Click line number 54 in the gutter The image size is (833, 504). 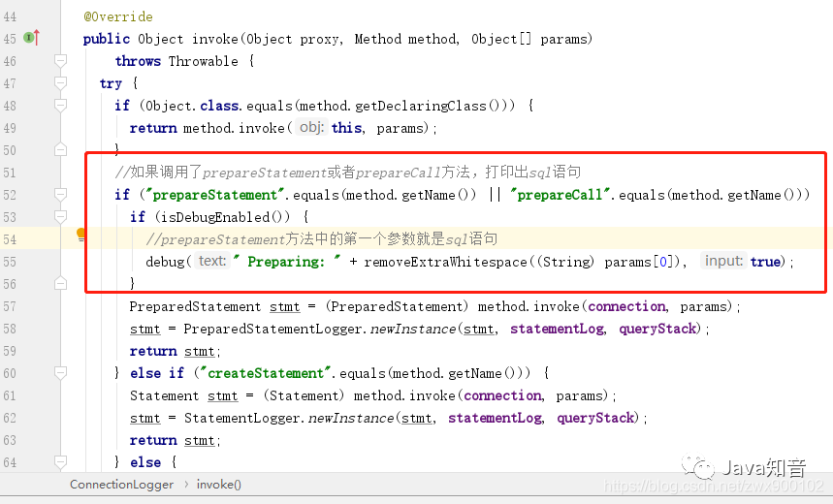coord(10,239)
